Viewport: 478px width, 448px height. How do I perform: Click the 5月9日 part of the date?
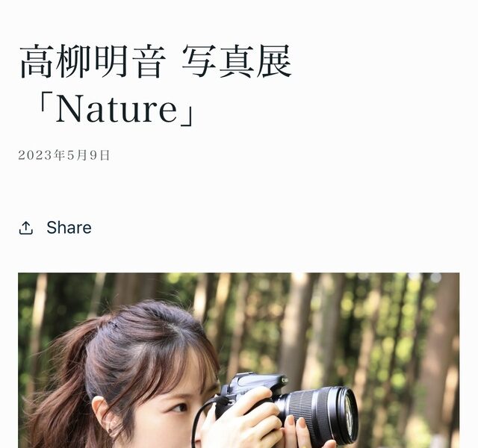click(88, 155)
